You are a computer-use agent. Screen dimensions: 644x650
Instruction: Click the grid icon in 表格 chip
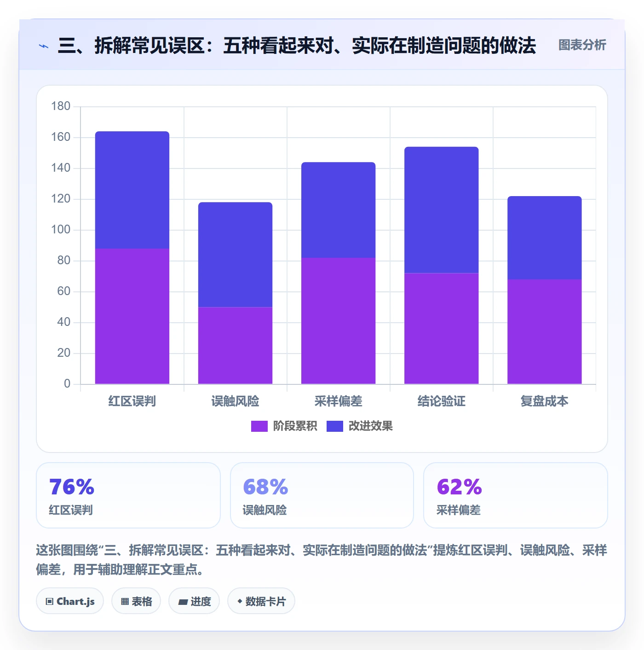pyautogui.click(x=125, y=601)
